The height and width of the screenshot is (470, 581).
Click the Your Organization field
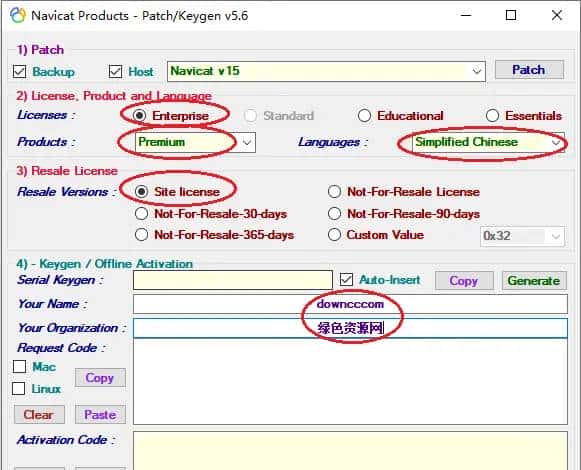350,328
